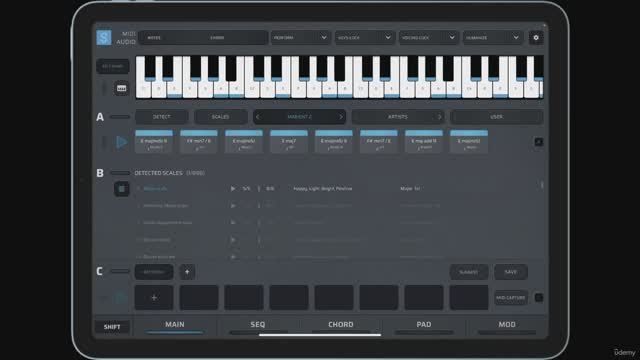The image size is (640, 360).
Task: Click the blue Scaler S logo
Action: [104, 38]
